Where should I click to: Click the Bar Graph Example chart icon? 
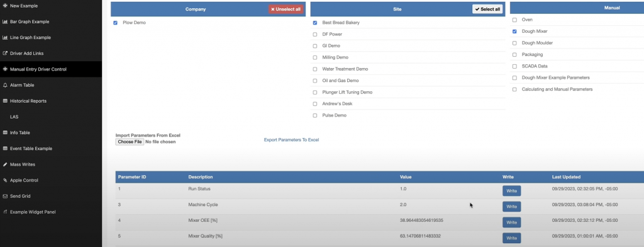pos(5,22)
